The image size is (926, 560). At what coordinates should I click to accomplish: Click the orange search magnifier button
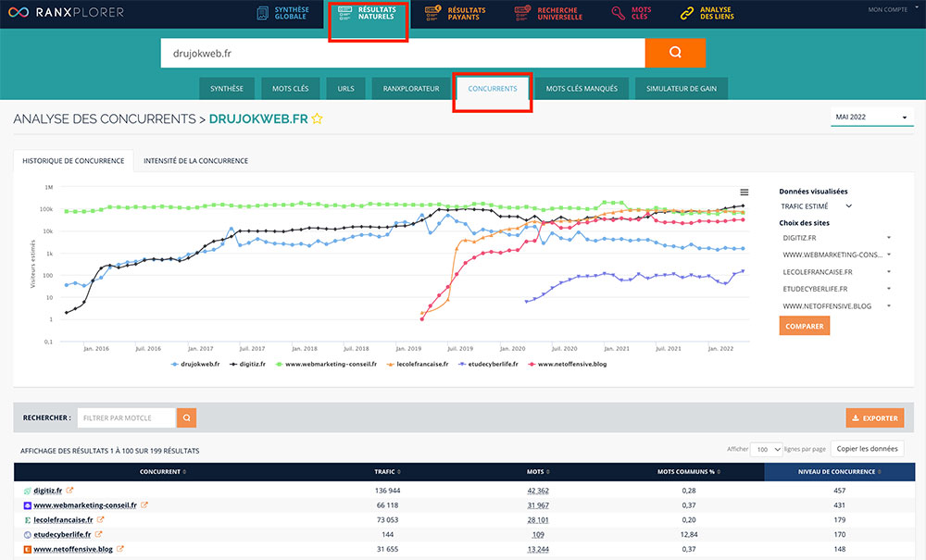click(675, 53)
